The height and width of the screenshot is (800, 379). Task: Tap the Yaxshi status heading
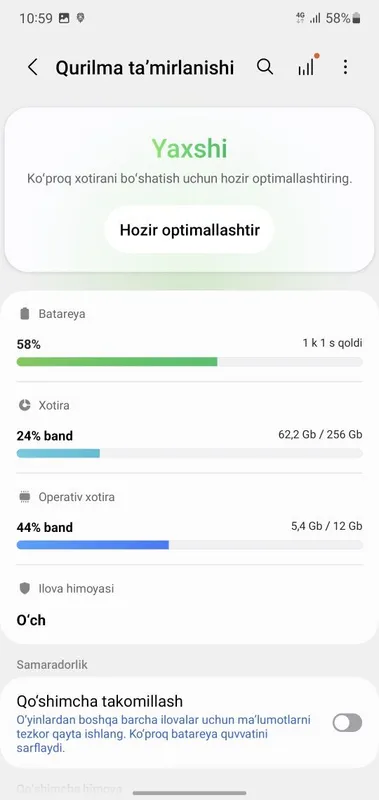(189, 148)
